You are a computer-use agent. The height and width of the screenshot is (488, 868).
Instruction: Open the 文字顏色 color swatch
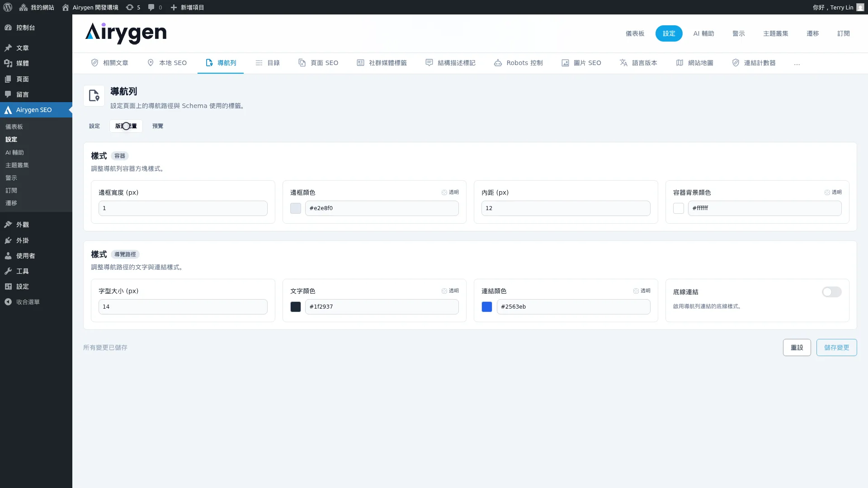coord(296,307)
